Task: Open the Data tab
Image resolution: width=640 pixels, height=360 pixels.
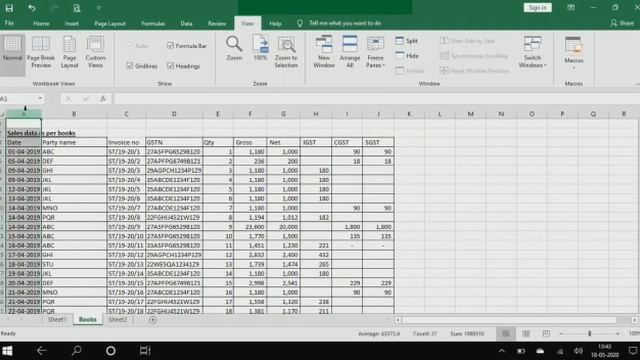Action: [187, 23]
